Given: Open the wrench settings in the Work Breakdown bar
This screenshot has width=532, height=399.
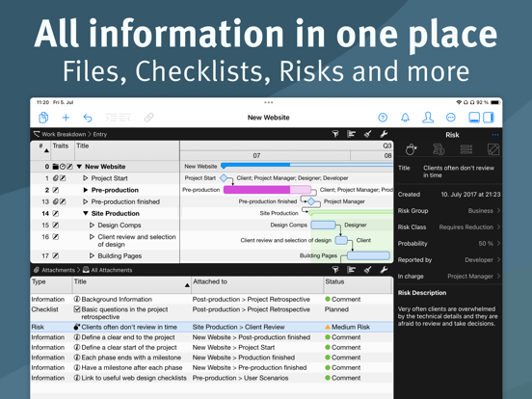Looking at the screenshot, I should click(384, 134).
